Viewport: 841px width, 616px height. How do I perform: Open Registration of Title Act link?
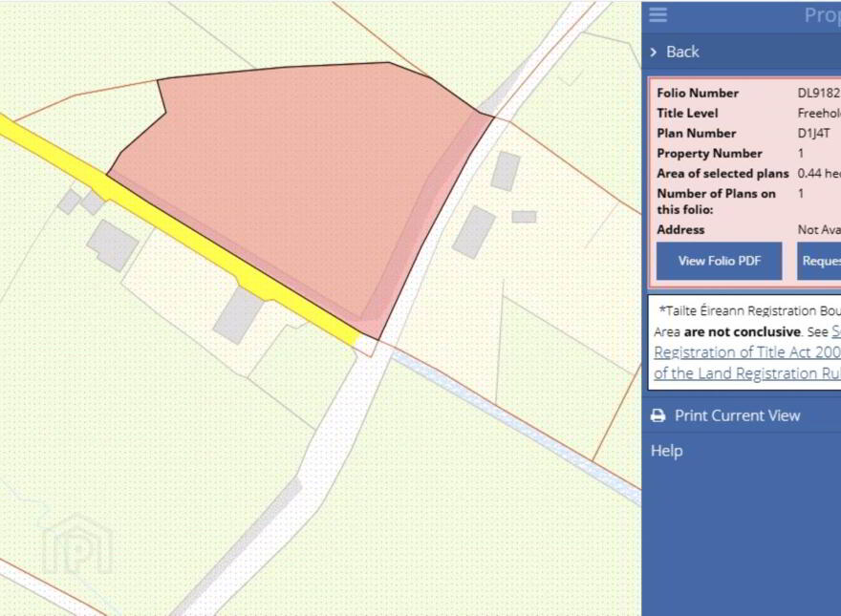pyautogui.click(x=747, y=352)
